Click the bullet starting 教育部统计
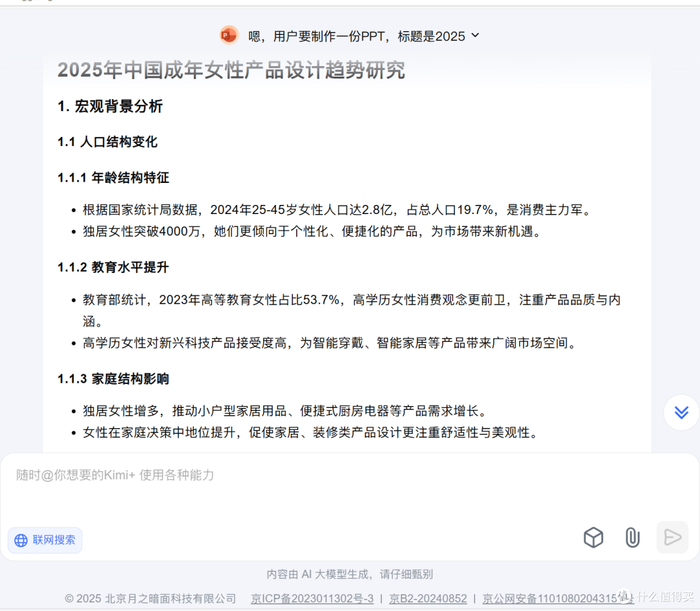700x611 pixels. 352,310
